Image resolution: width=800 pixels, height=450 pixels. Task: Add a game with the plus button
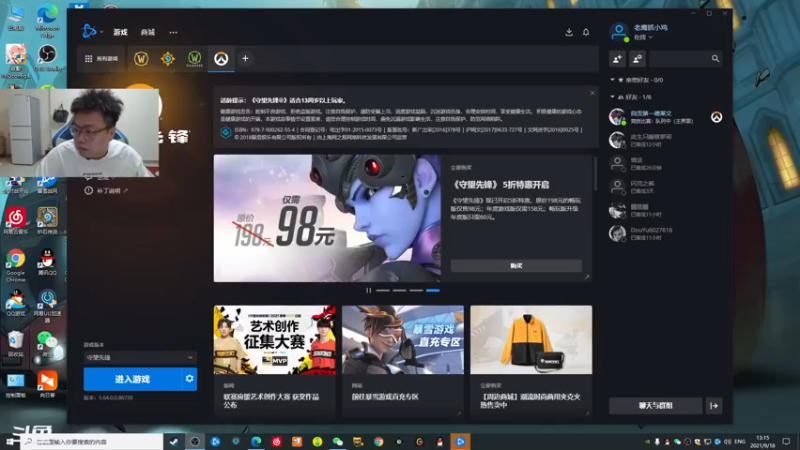tap(245, 59)
